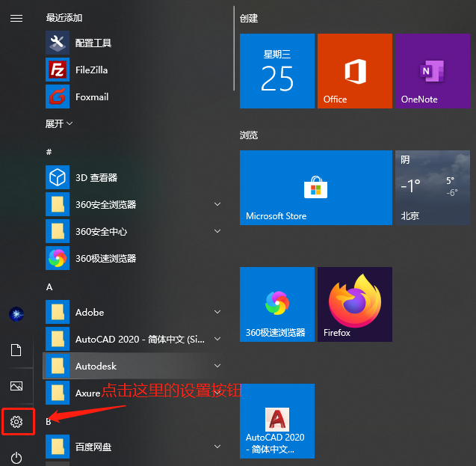Expand the AutoCAD 2020 folder chevron
Image resolution: width=476 pixels, height=466 pixels.
[217, 339]
